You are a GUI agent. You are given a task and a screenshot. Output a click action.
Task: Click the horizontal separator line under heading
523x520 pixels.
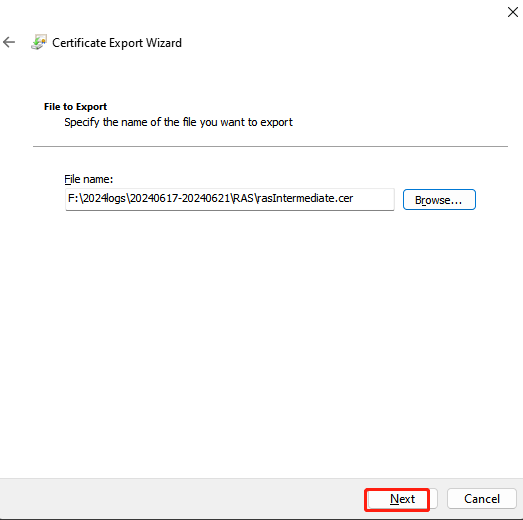[270, 146]
